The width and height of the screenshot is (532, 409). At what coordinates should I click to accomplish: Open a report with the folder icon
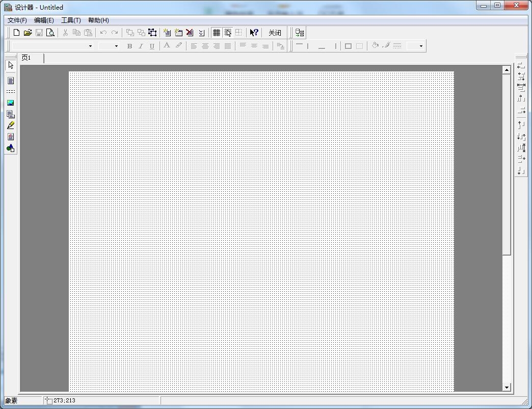click(28, 33)
